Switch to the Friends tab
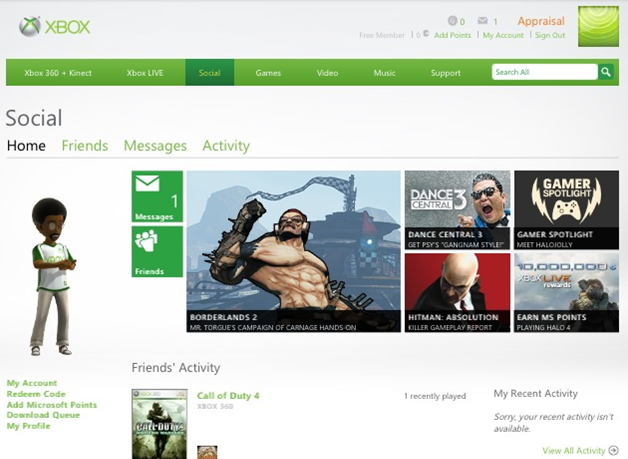Image resolution: width=628 pixels, height=459 pixels. 85,145
